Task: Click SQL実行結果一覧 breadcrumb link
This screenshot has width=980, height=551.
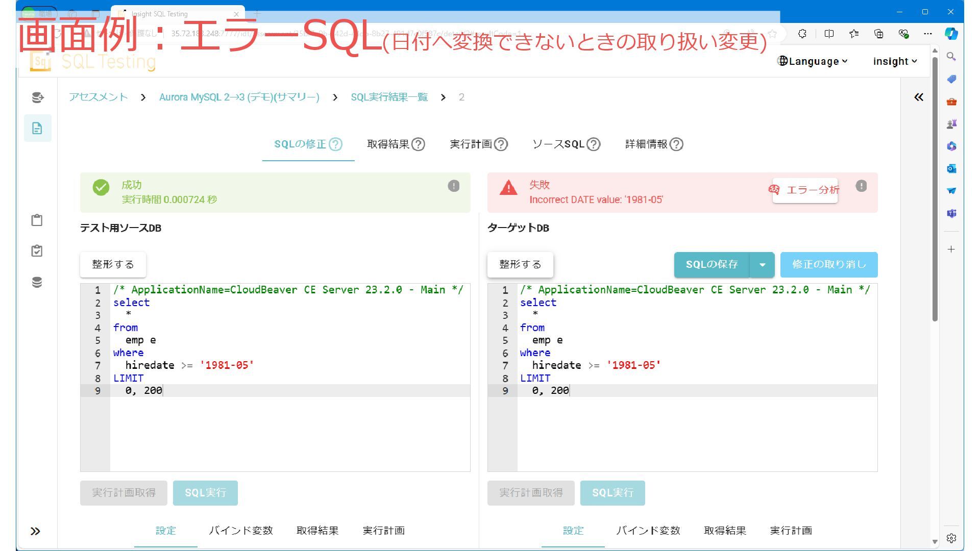Action: coord(389,97)
